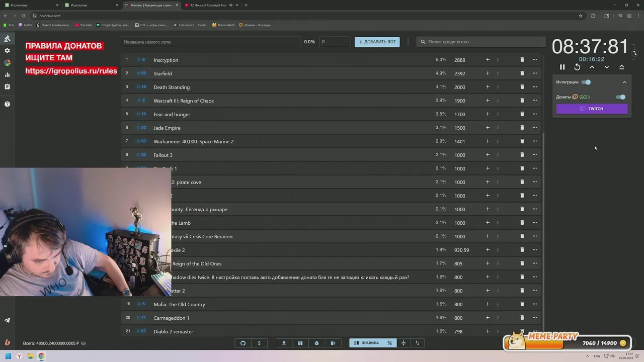Screen dimensions: 644x362
Task: Open the Kick bookmark
Action: tap(9, 25)
